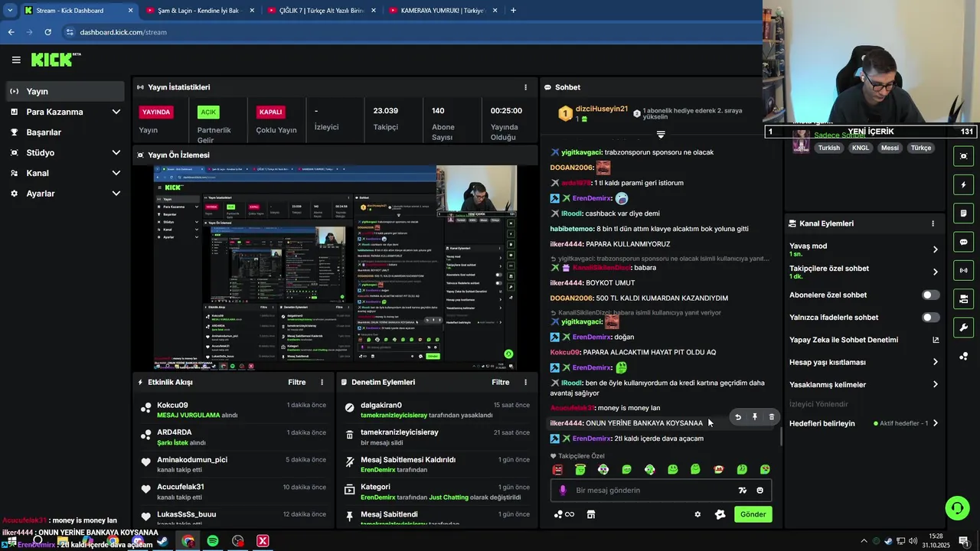Click the KNGL tag chip
Image resolution: width=980 pixels, height=551 pixels.
pos(861,148)
